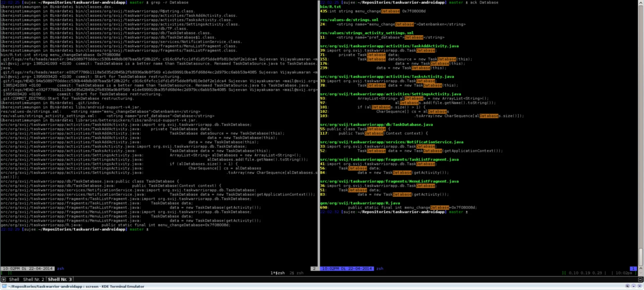
Task: Click the bin/R.txt:int string line in the grep output
Action: [x=60, y=55]
